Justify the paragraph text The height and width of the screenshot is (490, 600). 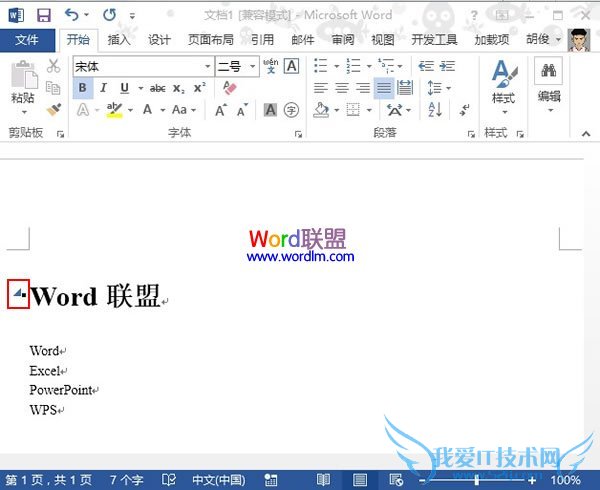384,88
